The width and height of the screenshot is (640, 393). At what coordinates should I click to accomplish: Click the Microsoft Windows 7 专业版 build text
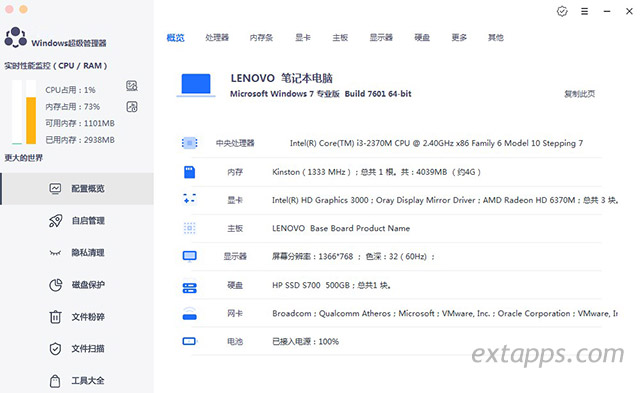click(x=321, y=94)
